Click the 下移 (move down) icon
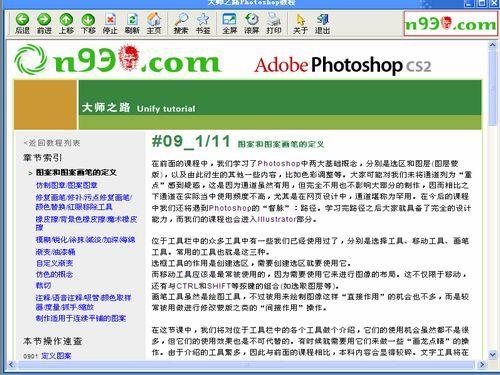This screenshot has width=500, height=375. coord(88,23)
